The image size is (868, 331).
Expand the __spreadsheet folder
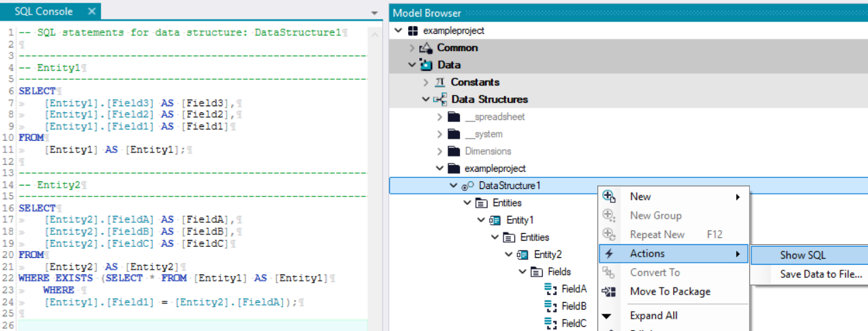point(440,117)
